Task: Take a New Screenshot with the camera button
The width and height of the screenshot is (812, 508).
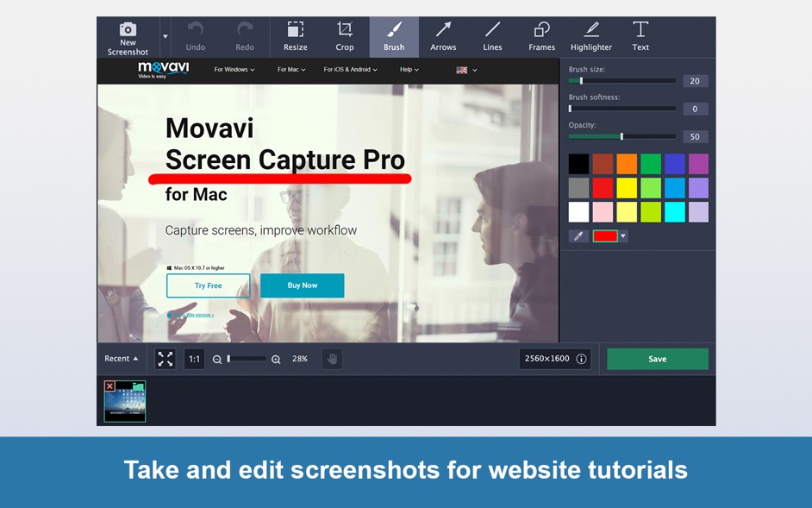Action: [x=128, y=37]
